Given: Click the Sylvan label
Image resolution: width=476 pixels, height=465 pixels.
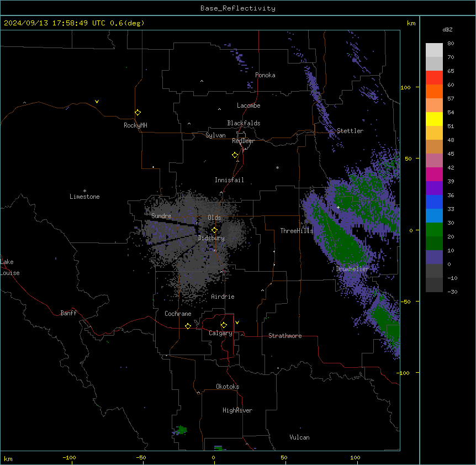Looking at the screenshot, I should click(215, 135).
